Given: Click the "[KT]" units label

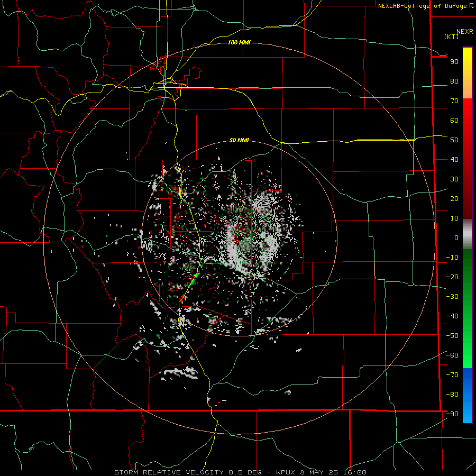Looking at the screenshot, I should (x=452, y=36).
